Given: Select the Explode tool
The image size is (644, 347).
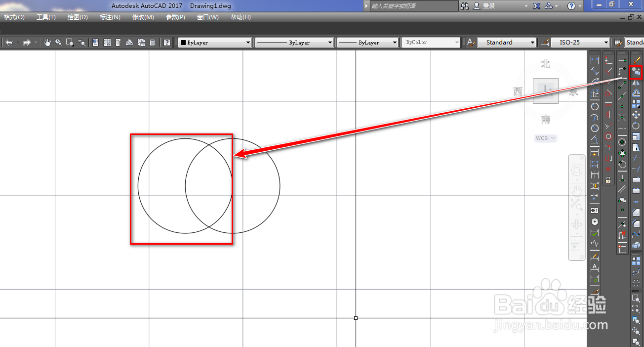Looking at the screenshot, I should (x=636, y=245).
